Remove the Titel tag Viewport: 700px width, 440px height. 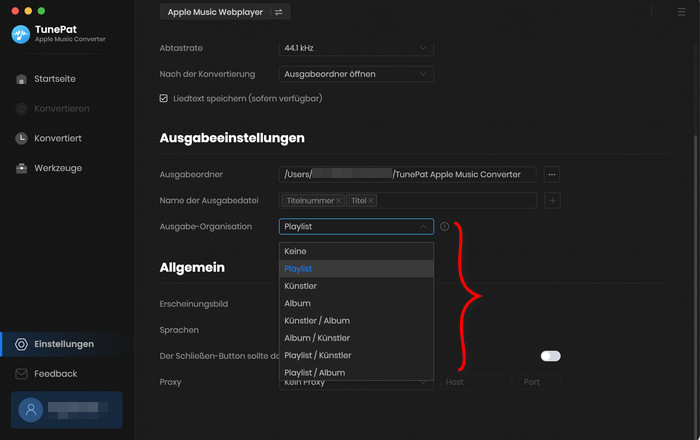click(371, 201)
